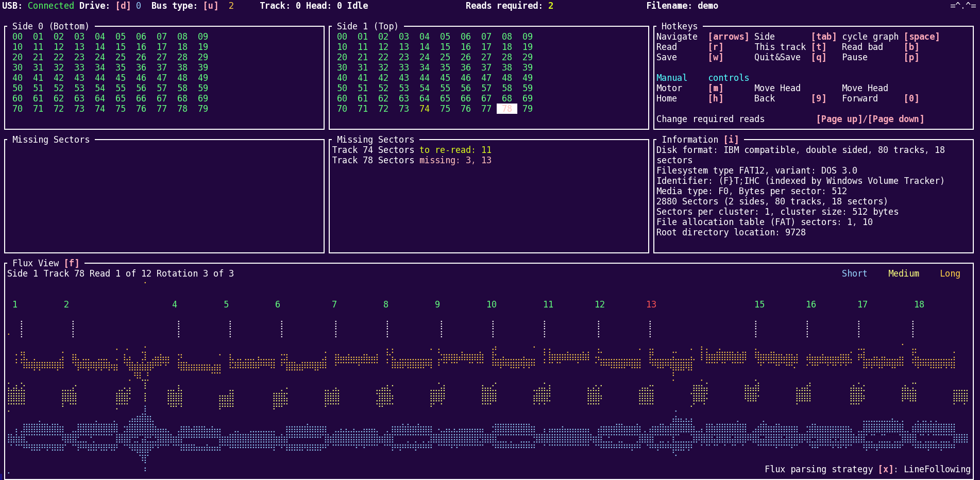Select track 00 in Side 1 (Top) grid
This screenshot has width=980, height=480.
point(342,37)
